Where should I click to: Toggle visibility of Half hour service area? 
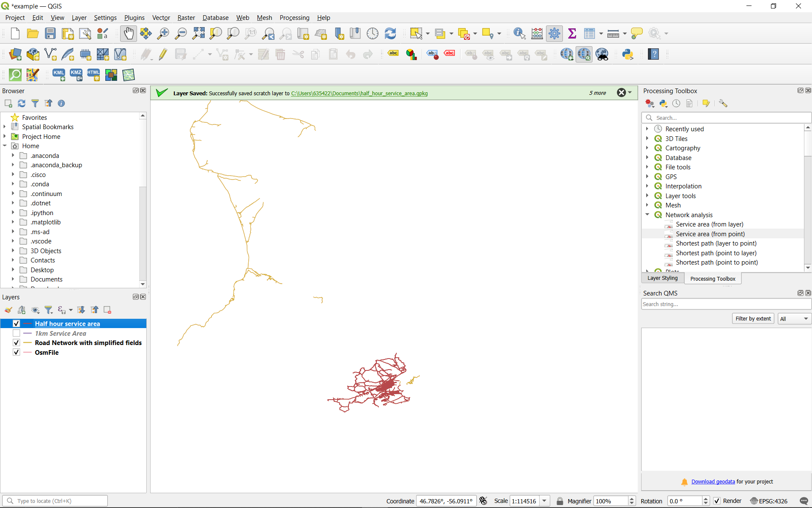(16, 324)
